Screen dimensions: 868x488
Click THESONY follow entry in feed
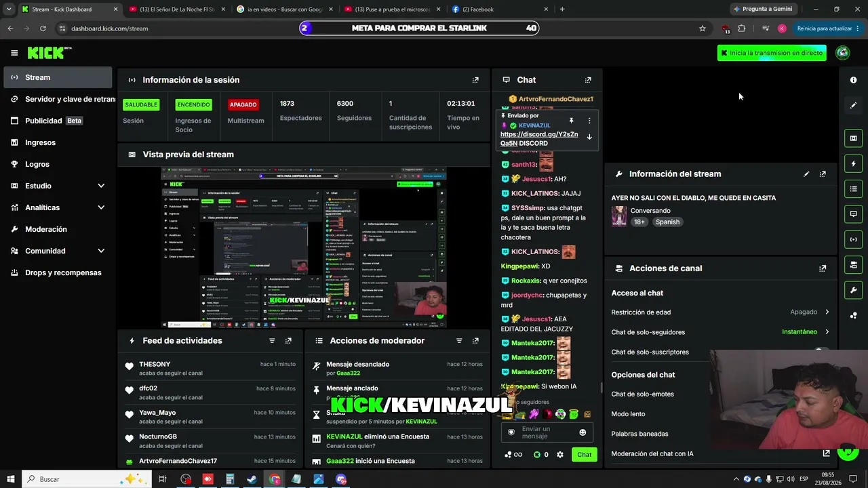[x=210, y=369]
